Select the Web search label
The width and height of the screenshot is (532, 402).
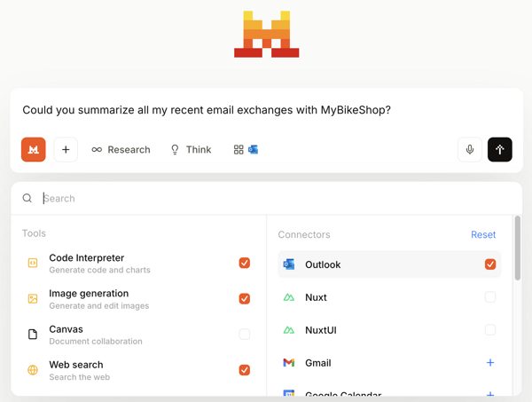[76, 365]
